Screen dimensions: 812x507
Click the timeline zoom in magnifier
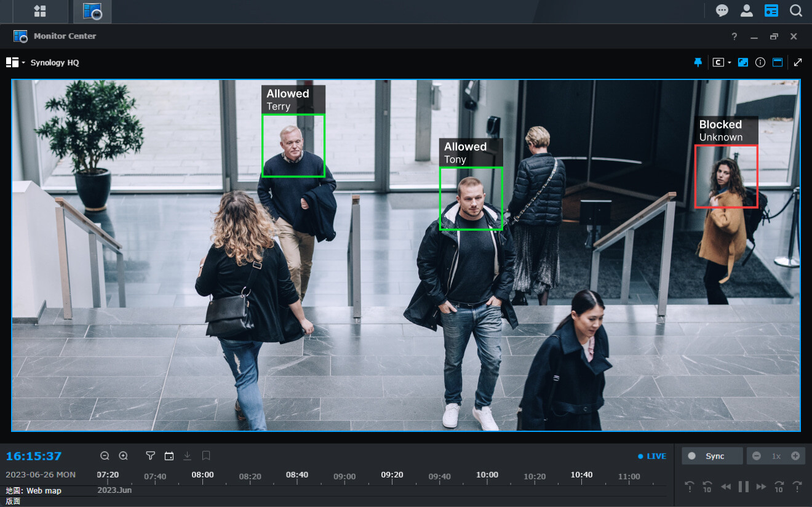(123, 456)
